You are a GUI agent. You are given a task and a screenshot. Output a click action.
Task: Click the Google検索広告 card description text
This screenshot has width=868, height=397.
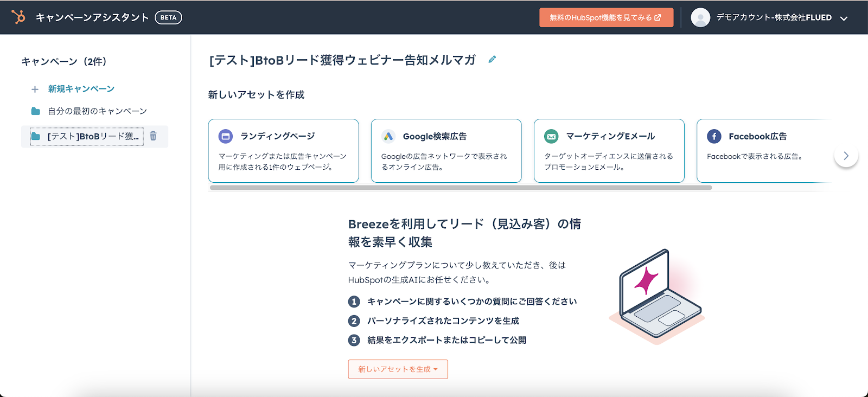click(444, 162)
